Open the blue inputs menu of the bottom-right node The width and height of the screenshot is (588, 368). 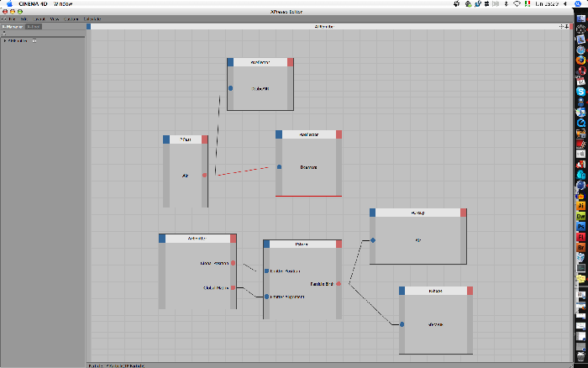[402, 291]
